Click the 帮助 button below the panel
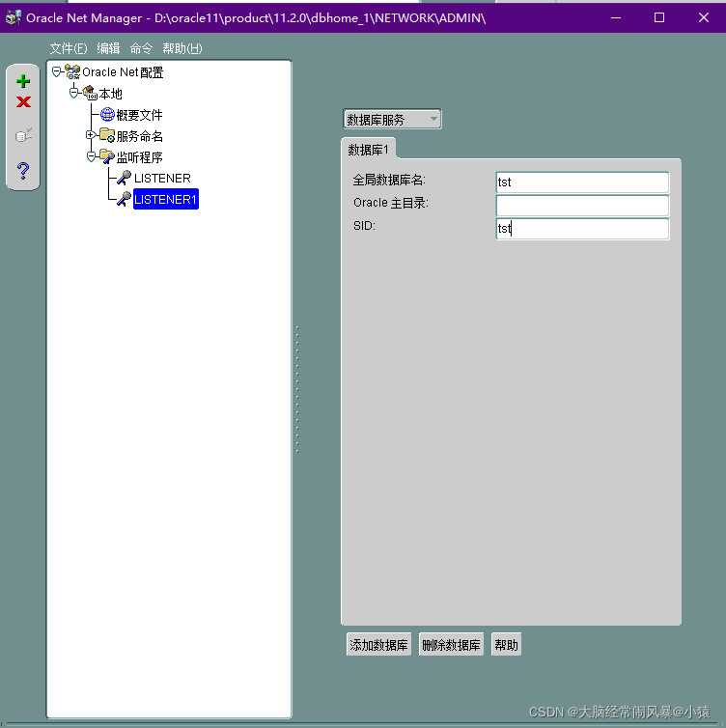 (x=506, y=644)
